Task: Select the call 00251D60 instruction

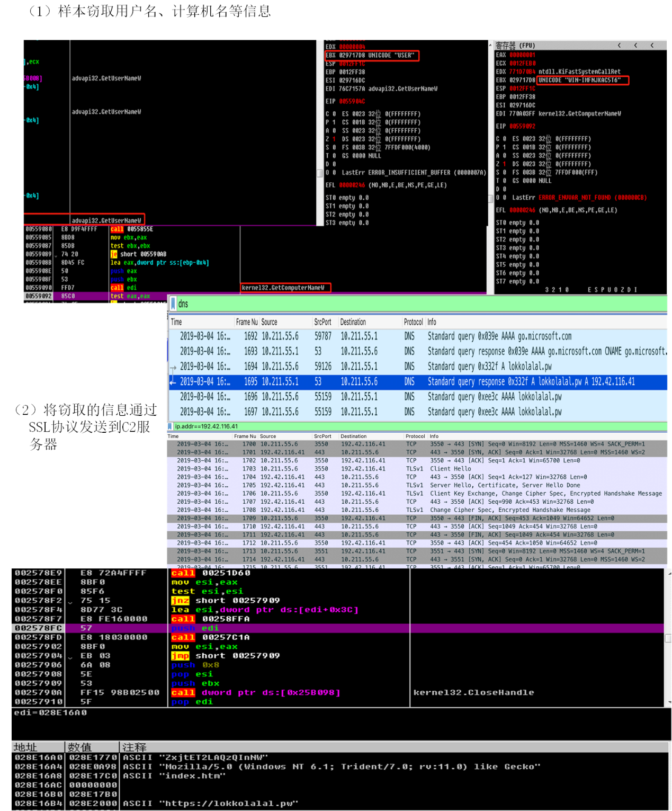Action: [210, 573]
